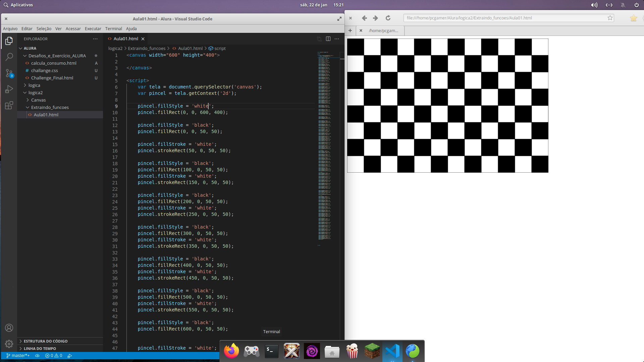
Task: Launch Popcorn Time from the dock
Action: [352, 351]
